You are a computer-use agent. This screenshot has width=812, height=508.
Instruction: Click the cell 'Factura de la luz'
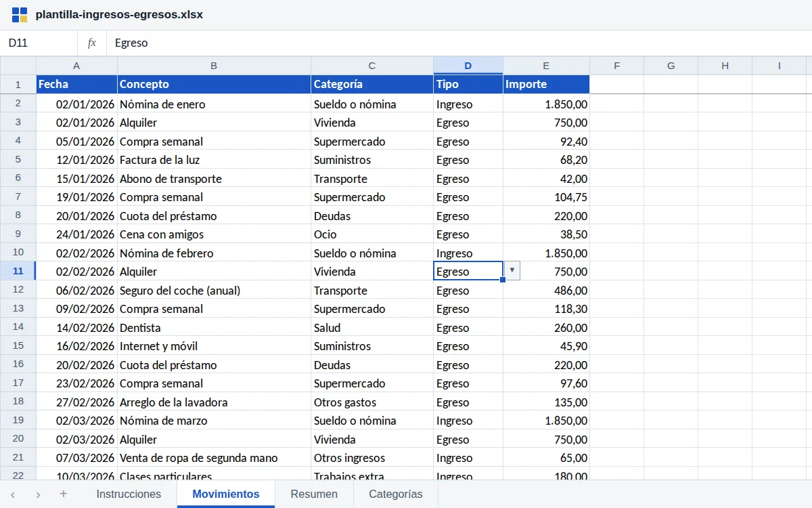pos(214,160)
